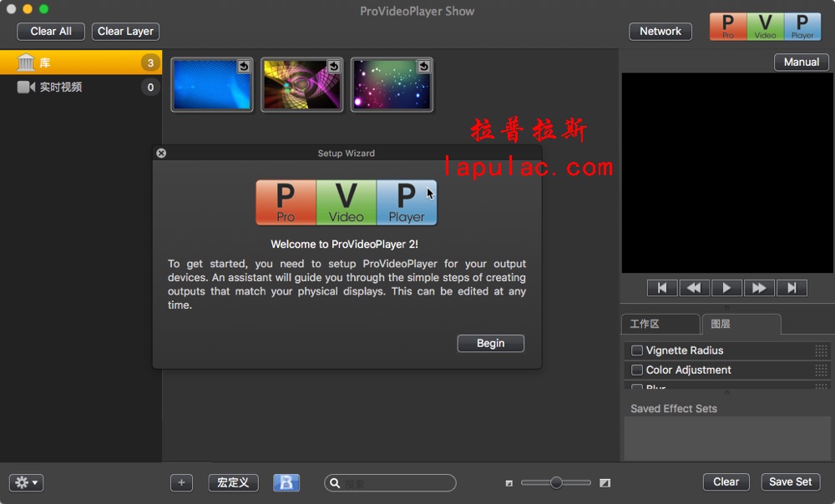Viewport: 835px width, 504px height.
Task: Enable the Color Adjustment checkbox
Action: tap(637, 370)
